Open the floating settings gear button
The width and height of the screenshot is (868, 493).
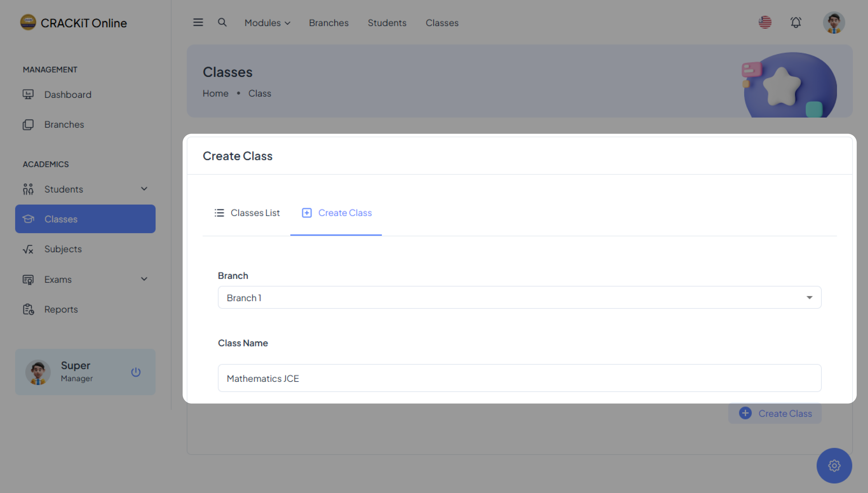click(834, 466)
